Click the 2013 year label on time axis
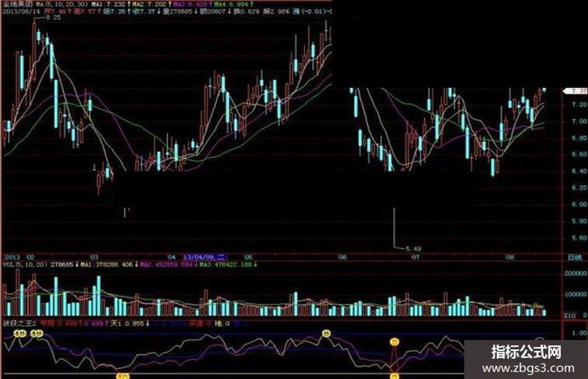The image size is (588, 379). [12, 258]
